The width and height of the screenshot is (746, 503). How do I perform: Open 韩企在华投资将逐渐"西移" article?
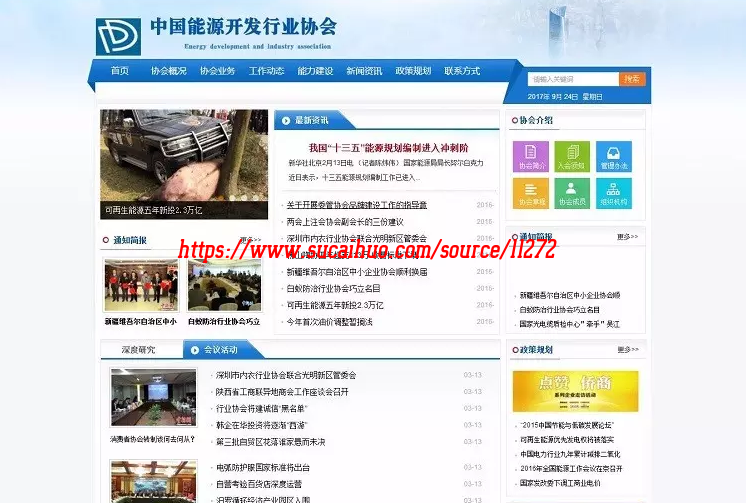click(262, 425)
